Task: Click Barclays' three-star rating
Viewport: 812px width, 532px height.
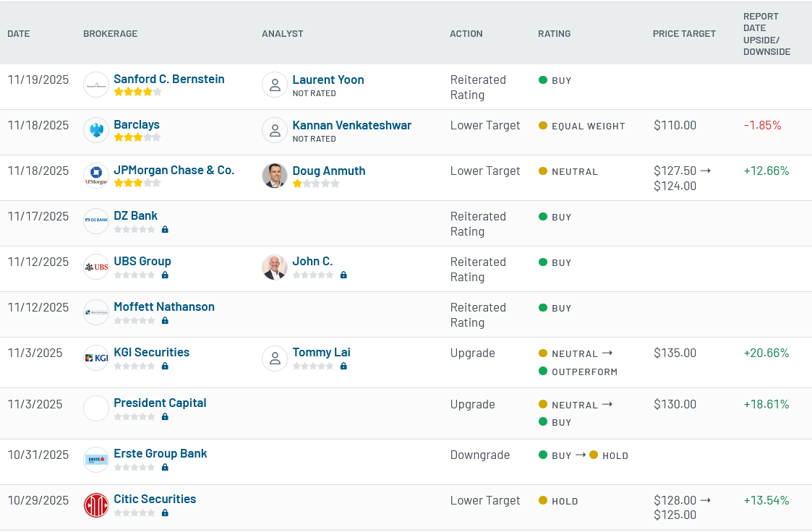Action: coord(138,137)
